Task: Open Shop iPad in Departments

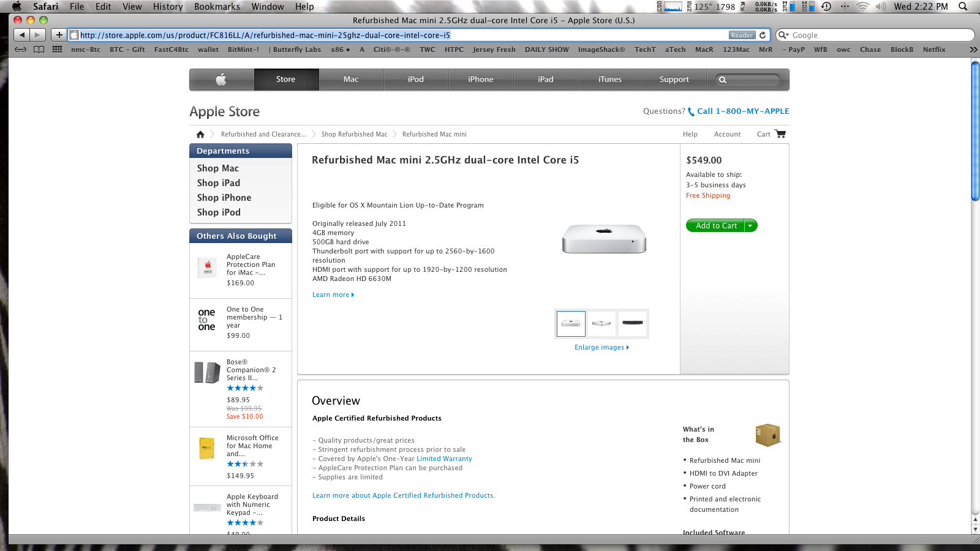Action: pos(219,183)
